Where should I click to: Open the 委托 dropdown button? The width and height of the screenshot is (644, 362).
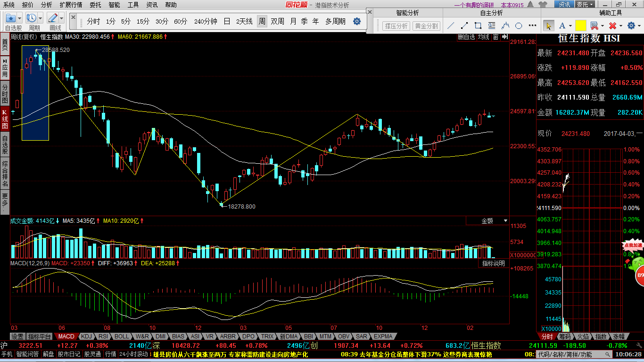click(585, 4)
